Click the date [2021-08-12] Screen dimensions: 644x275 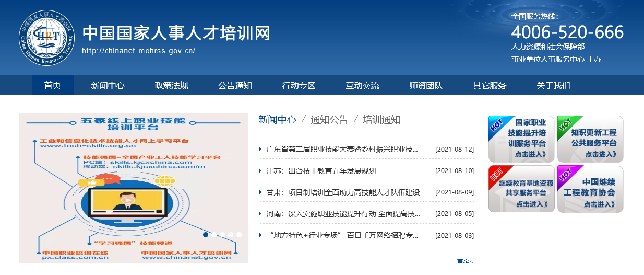(x=455, y=150)
